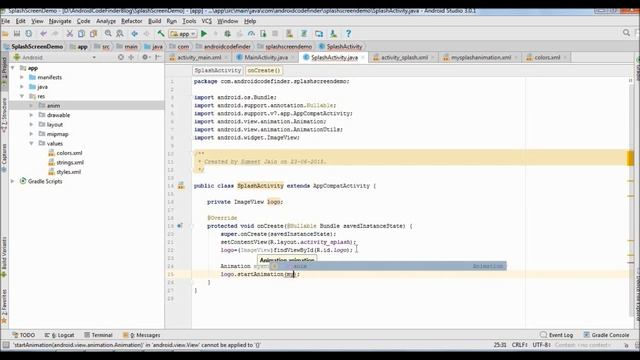Click the Open folder toolbar icon
640x360 pixels.
tap(5, 34)
